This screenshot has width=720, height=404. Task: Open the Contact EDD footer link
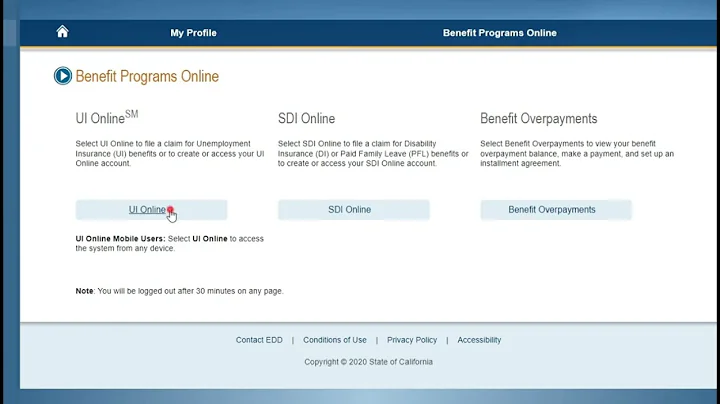pyautogui.click(x=259, y=340)
